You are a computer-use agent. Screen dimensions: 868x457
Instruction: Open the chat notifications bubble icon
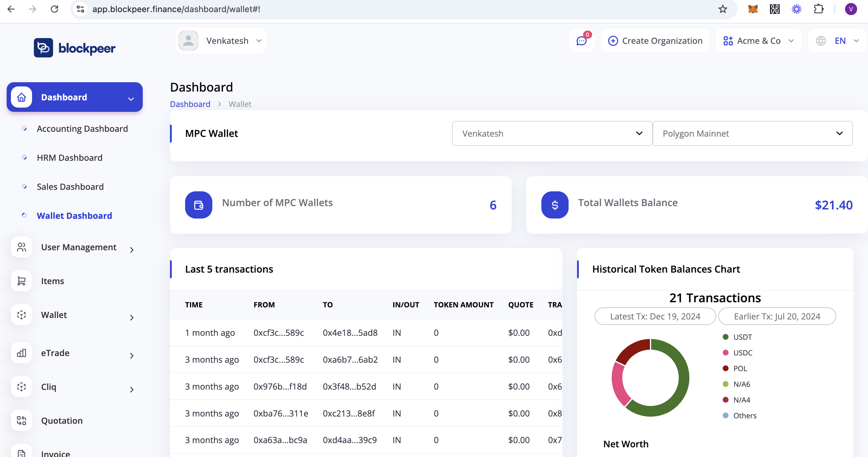coord(581,41)
